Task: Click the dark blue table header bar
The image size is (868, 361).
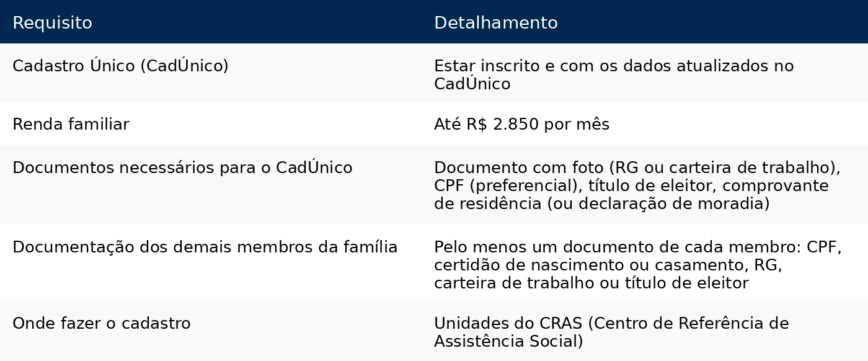Action: 434,22
